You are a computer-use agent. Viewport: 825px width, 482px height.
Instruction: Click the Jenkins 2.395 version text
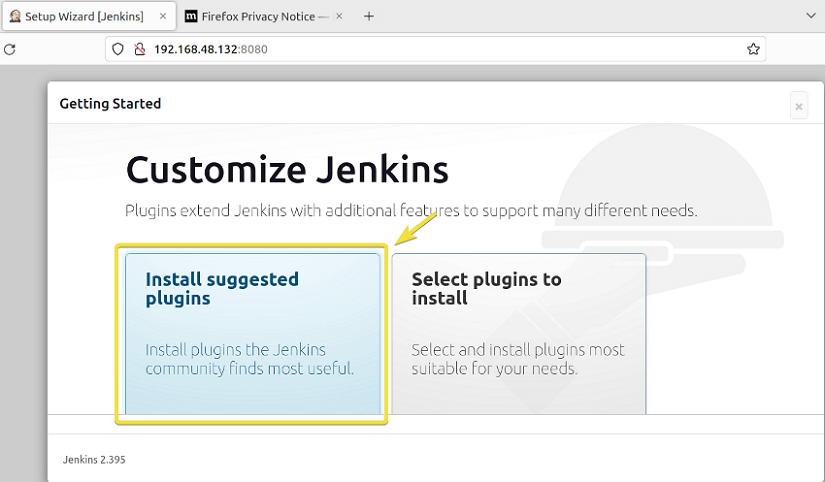(94, 460)
